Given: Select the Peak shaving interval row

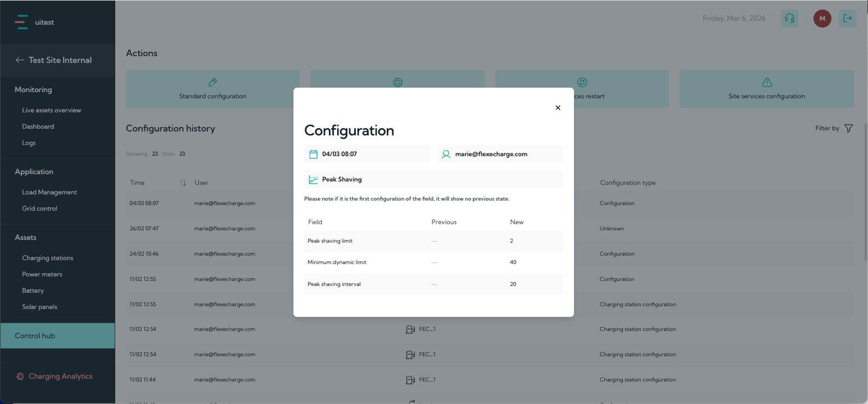Looking at the screenshot, I should coord(433,284).
